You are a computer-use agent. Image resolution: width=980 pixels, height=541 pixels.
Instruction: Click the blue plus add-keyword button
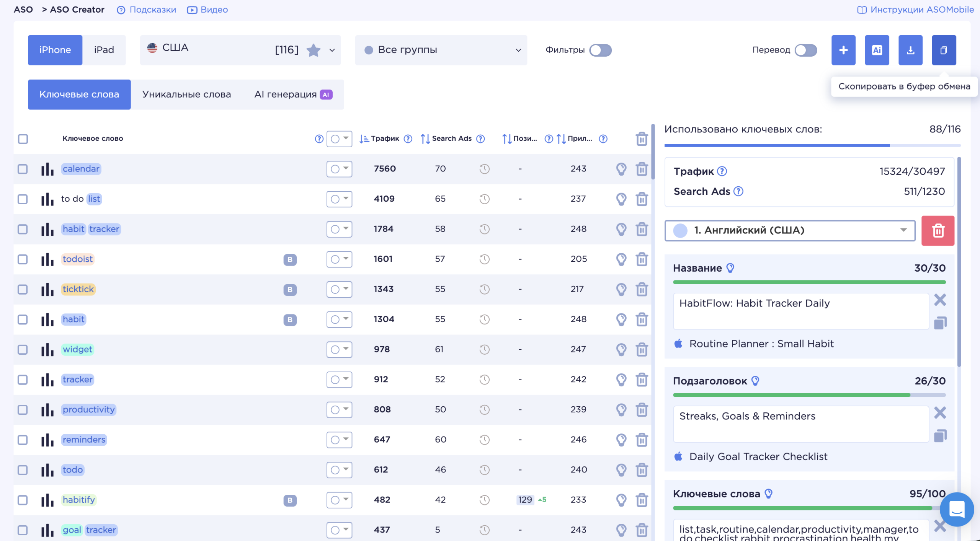[x=843, y=50]
